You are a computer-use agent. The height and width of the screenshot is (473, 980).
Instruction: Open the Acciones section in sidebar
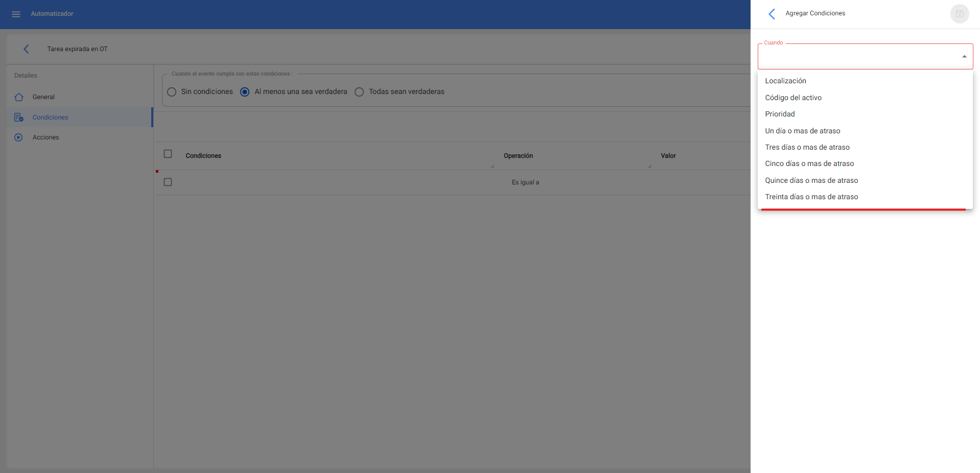(45, 137)
